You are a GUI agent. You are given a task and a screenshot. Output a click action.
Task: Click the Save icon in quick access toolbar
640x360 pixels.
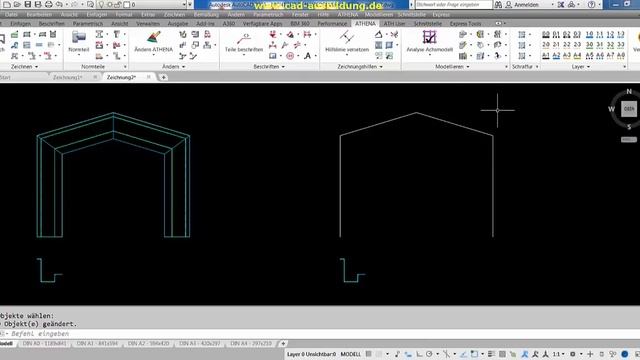tap(28, 4)
